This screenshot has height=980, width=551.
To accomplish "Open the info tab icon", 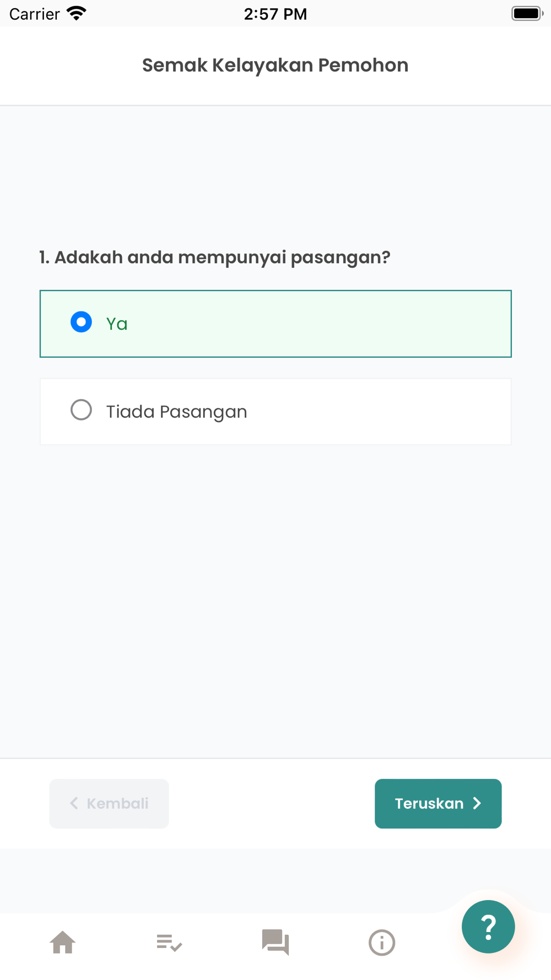I will click(x=382, y=943).
